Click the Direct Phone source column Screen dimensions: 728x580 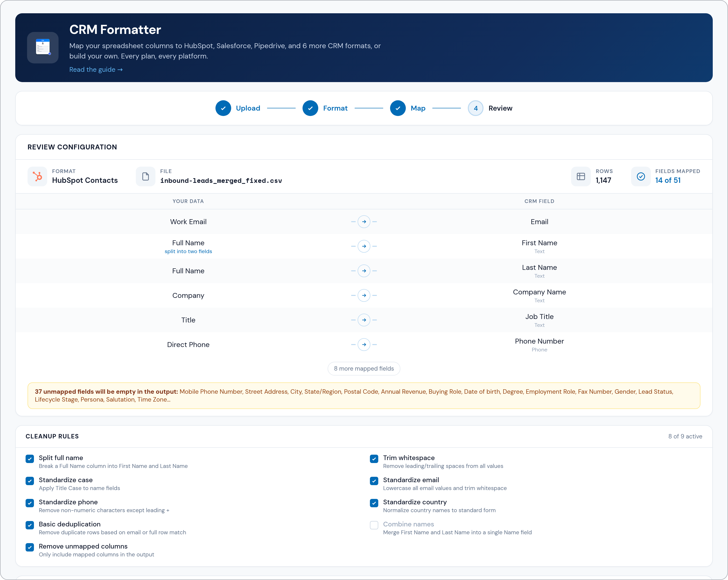pos(188,345)
